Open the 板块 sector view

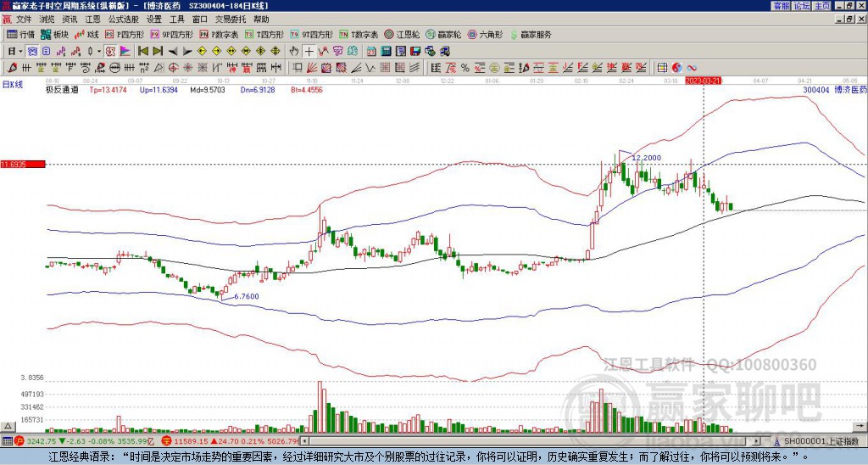coord(54,34)
